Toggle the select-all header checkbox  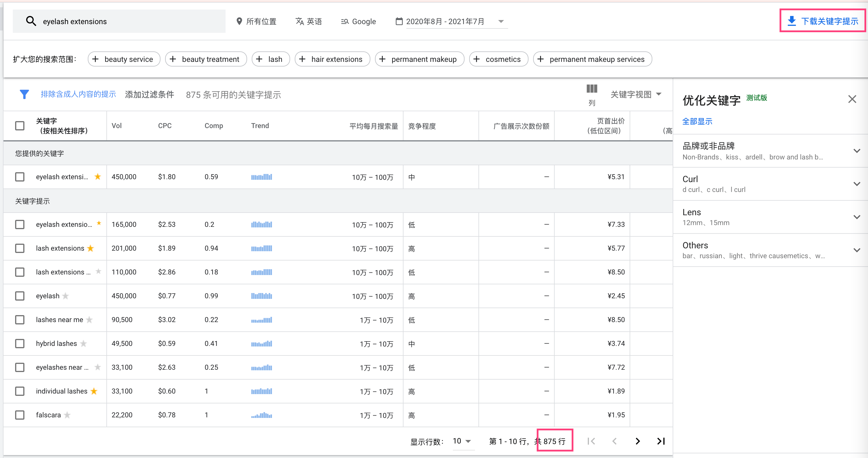tap(20, 126)
